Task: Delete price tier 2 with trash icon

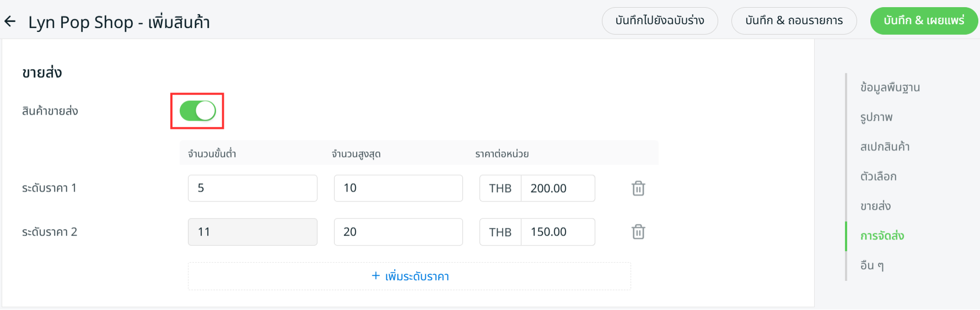Action: pyautogui.click(x=638, y=232)
